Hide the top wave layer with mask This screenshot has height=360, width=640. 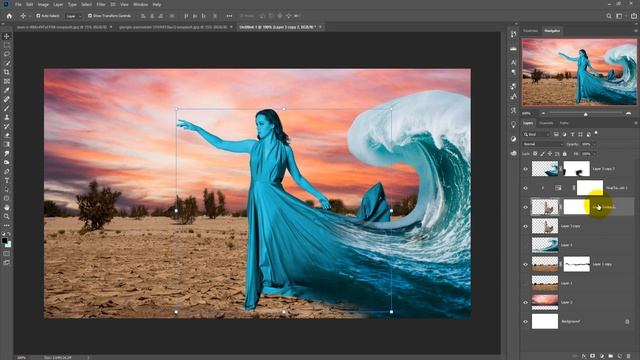pyautogui.click(x=525, y=169)
